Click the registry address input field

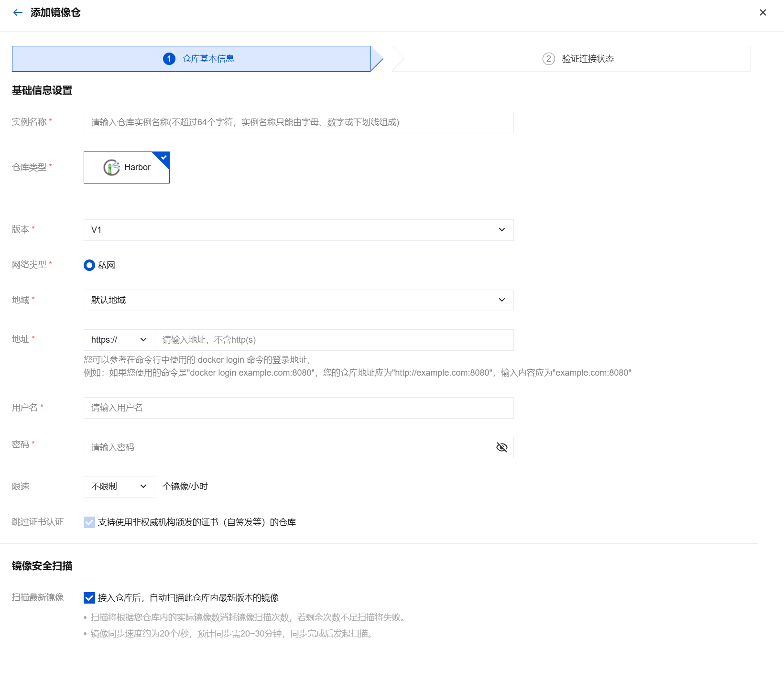coord(334,340)
